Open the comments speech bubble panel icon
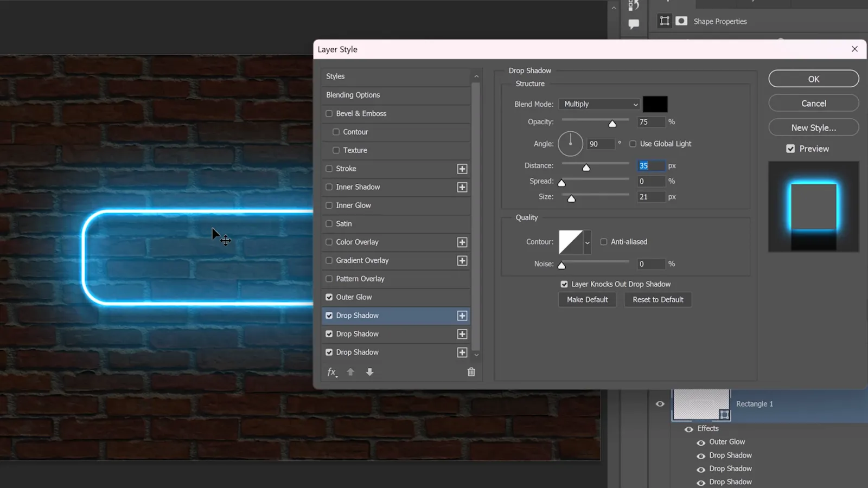Screen dimensions: 868x488 [633, 24]
